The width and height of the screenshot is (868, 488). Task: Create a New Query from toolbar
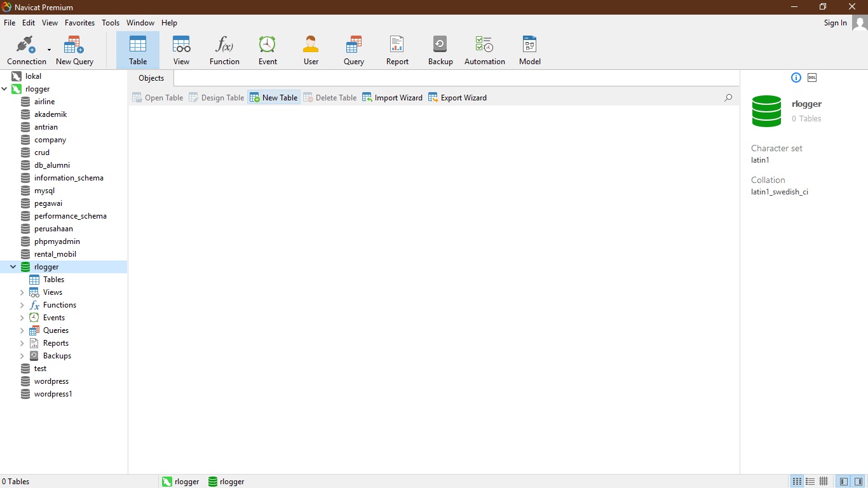point(74,50)
